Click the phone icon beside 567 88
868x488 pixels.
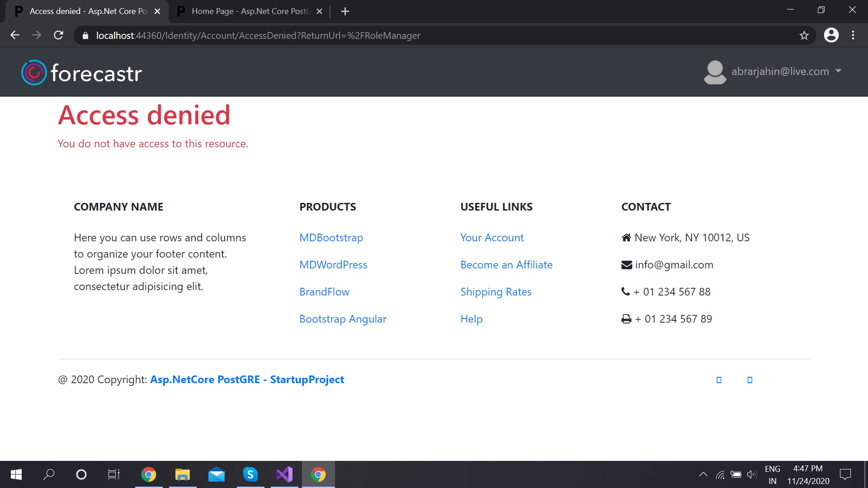[625, 291]
